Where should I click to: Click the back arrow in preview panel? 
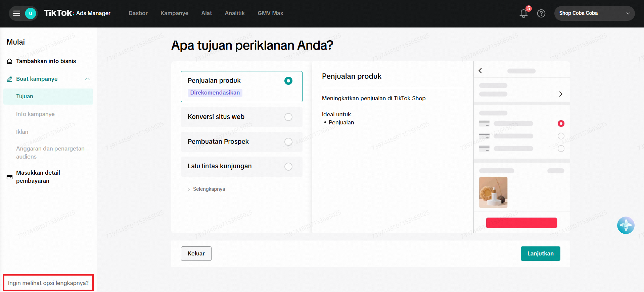click(x=480, y=71)
